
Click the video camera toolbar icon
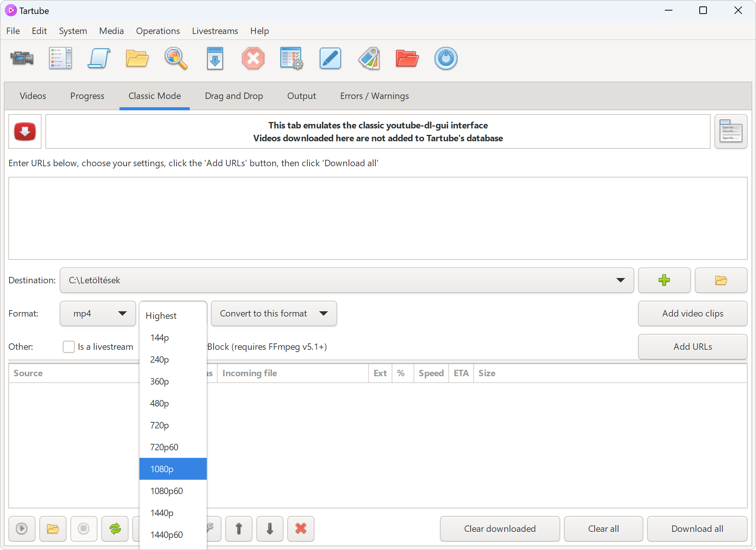click(22, 59)
